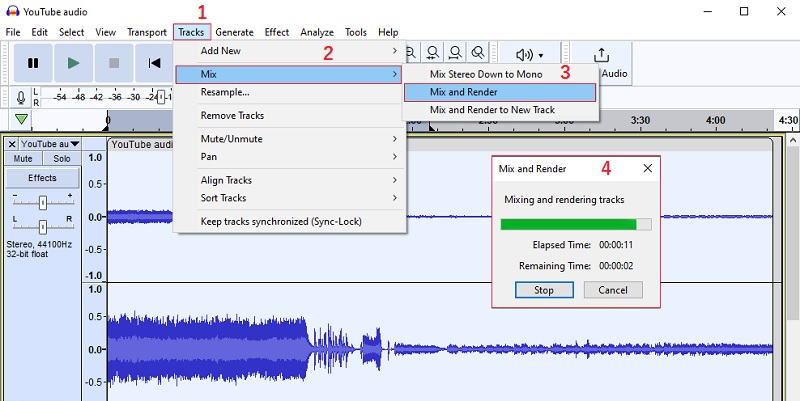Choose Mix Stereo Down to Mono

coord(500,74)
